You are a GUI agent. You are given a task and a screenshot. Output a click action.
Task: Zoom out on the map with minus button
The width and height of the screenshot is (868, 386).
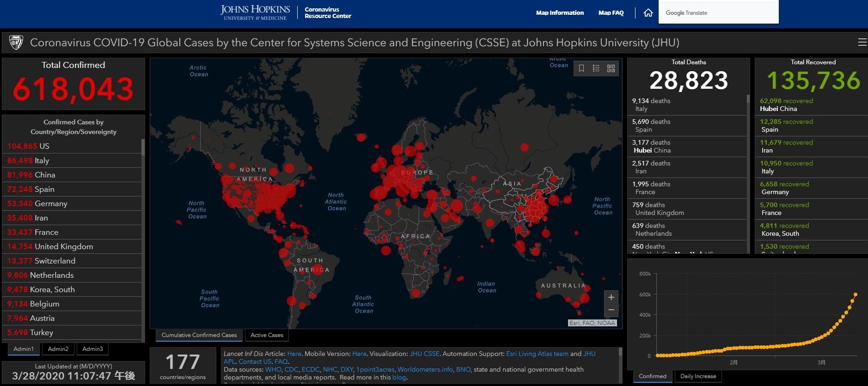click(611, 310)
